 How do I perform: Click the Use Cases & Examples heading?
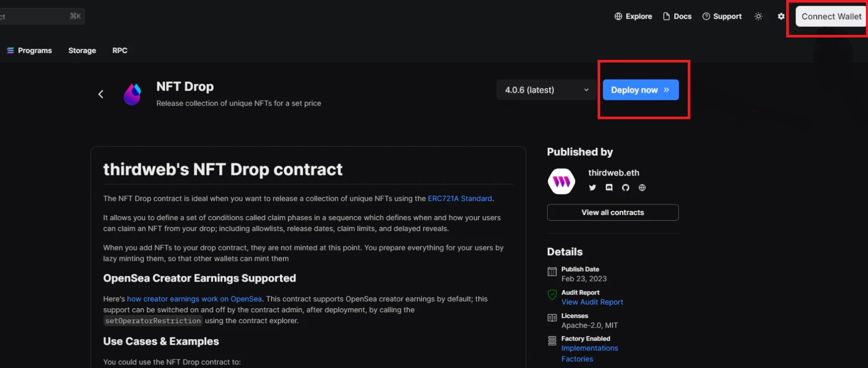point(161,341)
